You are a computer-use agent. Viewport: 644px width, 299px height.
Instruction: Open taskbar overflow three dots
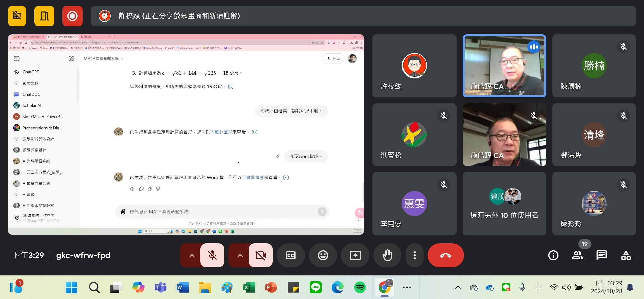click(x=407, y=288)
